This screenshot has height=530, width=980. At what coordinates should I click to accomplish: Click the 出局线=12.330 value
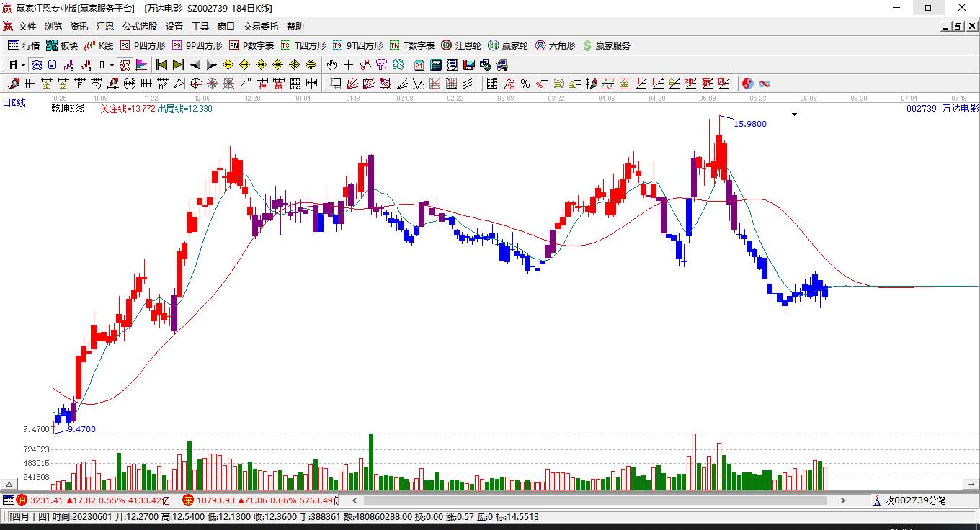click(x=184, y=109)
